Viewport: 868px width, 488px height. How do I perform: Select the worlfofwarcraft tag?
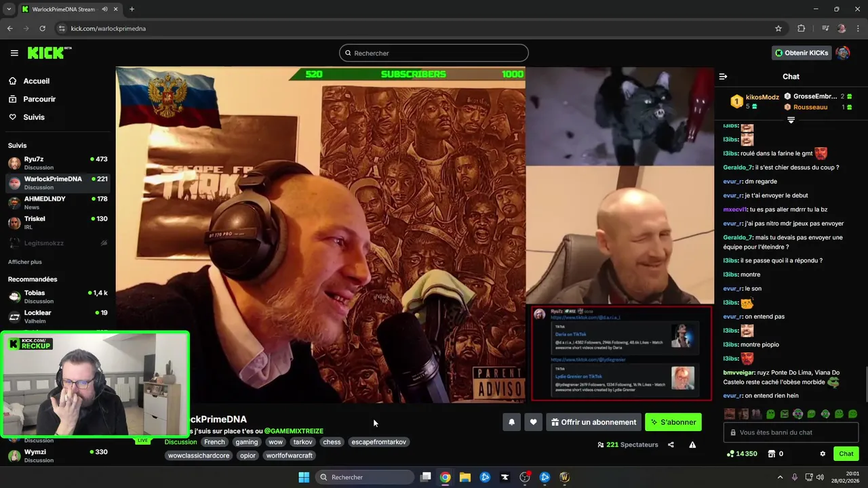290,455
